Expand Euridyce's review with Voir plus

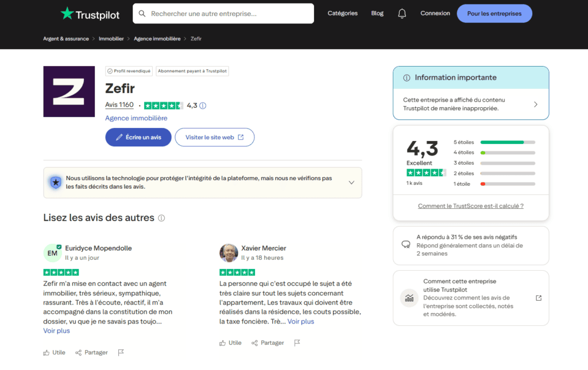[x=56, y=331]
